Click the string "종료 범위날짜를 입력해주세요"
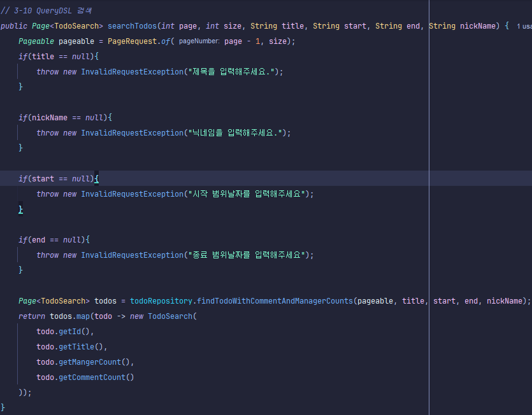This screenshot has height=415, width=532. point(247,255)
